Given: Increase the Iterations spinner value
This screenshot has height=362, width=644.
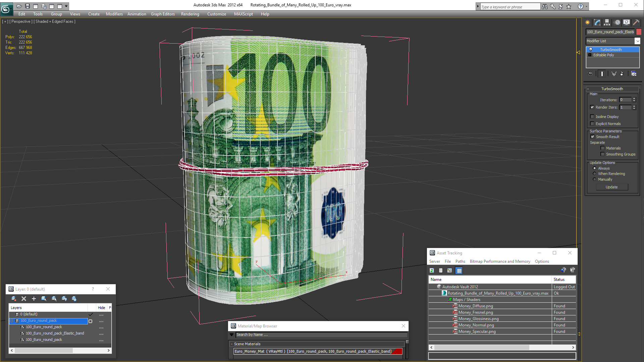Looking at the screenshot, I should tap(634, 99).
